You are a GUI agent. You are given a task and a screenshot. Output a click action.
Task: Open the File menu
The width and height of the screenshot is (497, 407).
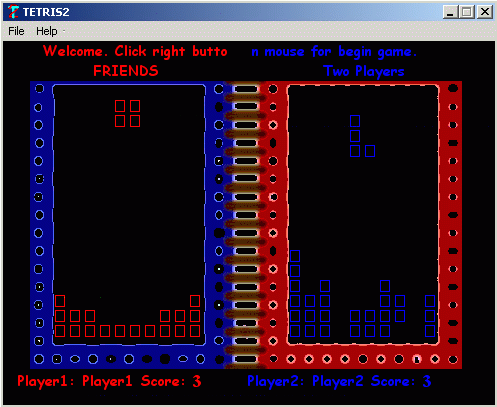pos(16,31)
